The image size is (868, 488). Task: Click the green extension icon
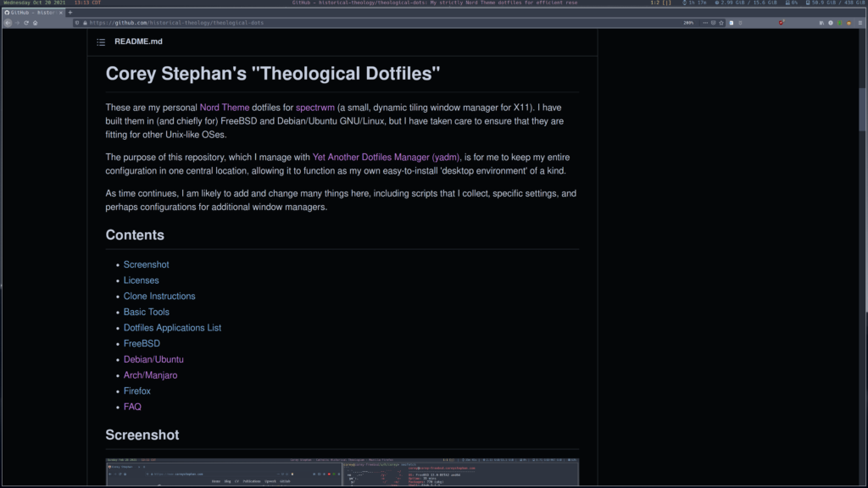pyautogui.click(x=840, y=23)
